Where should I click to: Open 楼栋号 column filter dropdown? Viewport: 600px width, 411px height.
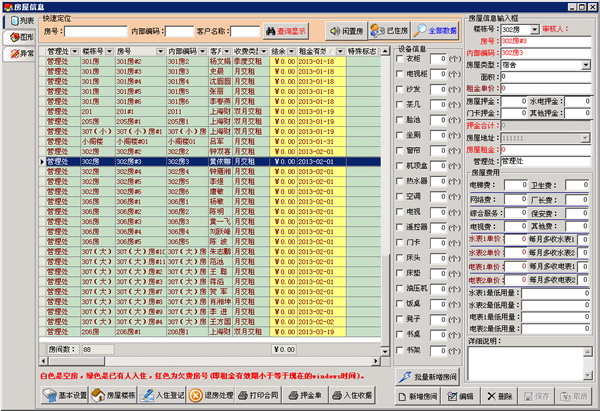(109, 51)
